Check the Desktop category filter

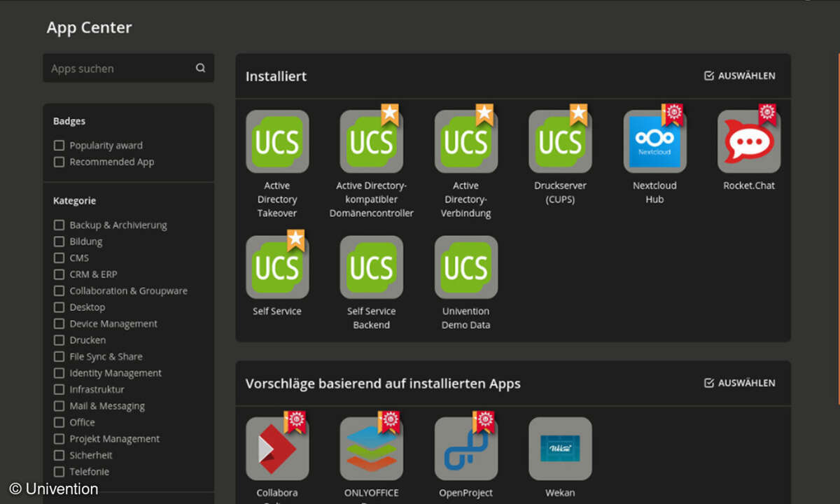click(59, 307)
